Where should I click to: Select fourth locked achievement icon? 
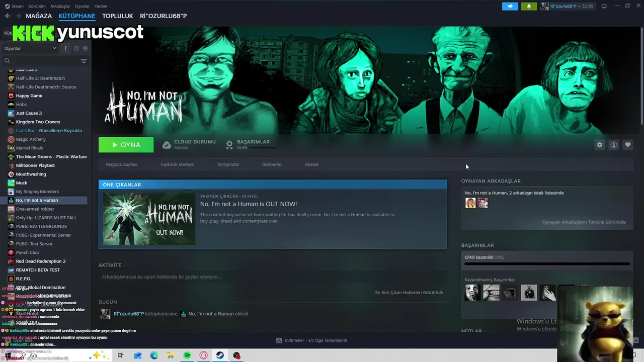coord(529,293)
